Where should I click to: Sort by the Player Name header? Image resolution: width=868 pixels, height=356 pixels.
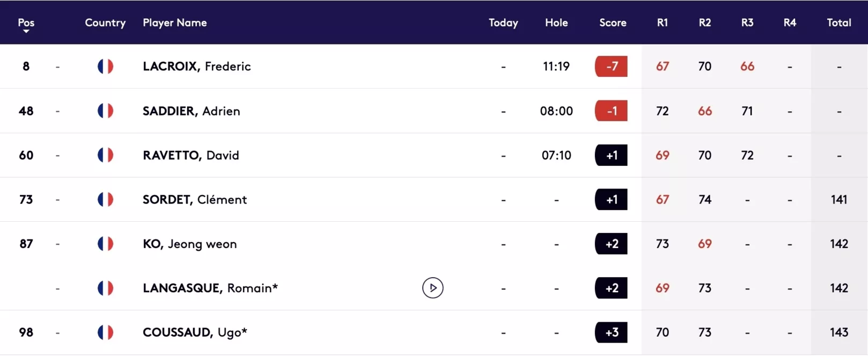point(175,23)
